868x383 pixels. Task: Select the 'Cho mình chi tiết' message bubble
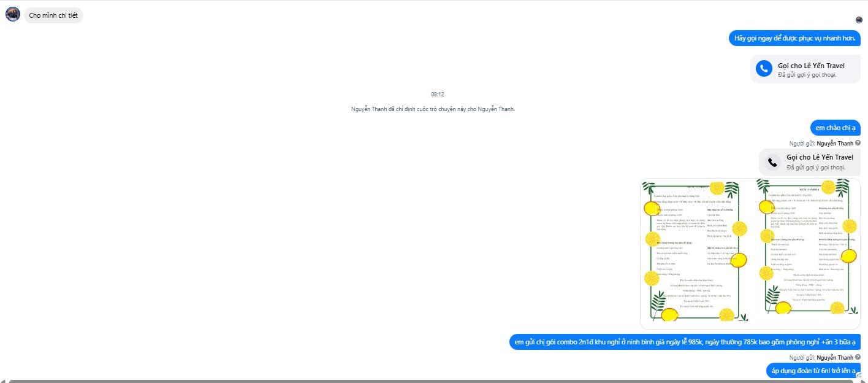point(53,15)
